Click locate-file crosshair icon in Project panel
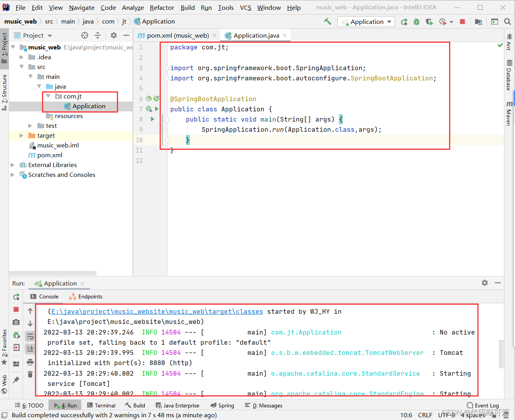 pyautogui.click(x=85, y=35)
